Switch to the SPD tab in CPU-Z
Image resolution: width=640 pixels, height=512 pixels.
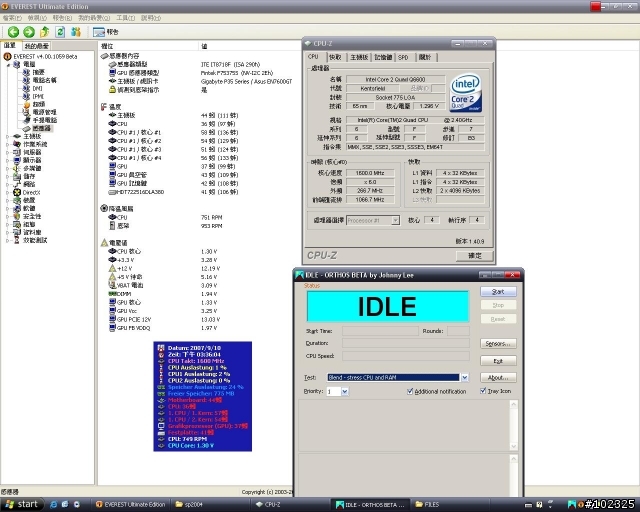[403, 57]
